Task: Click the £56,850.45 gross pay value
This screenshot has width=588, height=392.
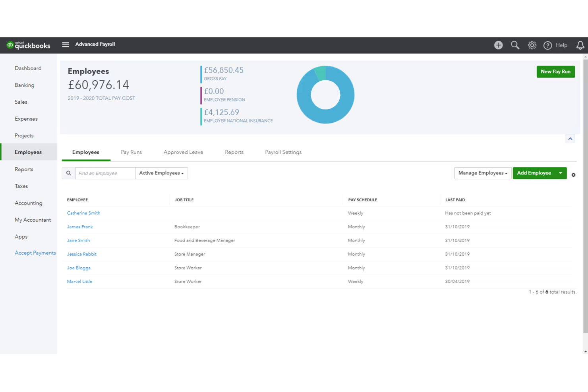Action: click(x=224, y=70)
